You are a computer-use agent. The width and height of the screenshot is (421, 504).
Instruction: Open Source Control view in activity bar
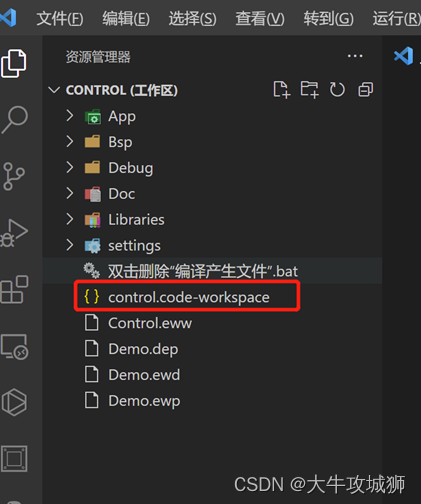pos(13,176)
